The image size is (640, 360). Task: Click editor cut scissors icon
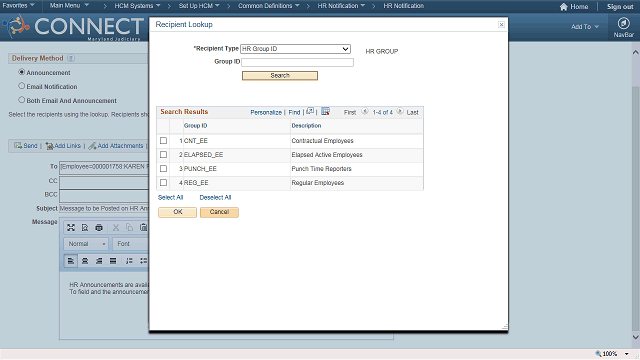point(116,228)
